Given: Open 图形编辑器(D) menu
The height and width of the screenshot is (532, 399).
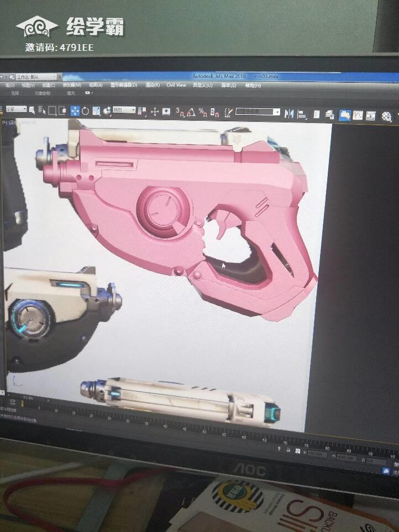Looking at the screenshot, I should click(124, 85).
